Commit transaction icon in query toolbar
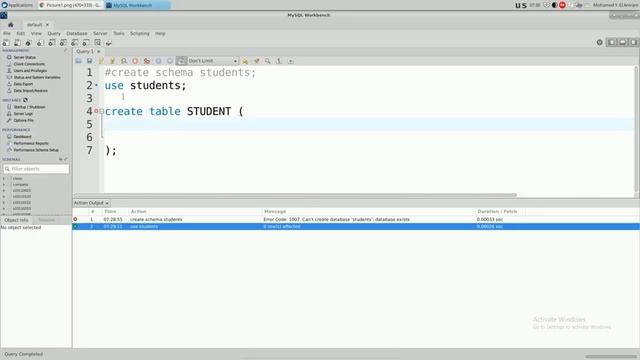The width and height of the screenshot is (640, 360). click(x=158, y=61)
